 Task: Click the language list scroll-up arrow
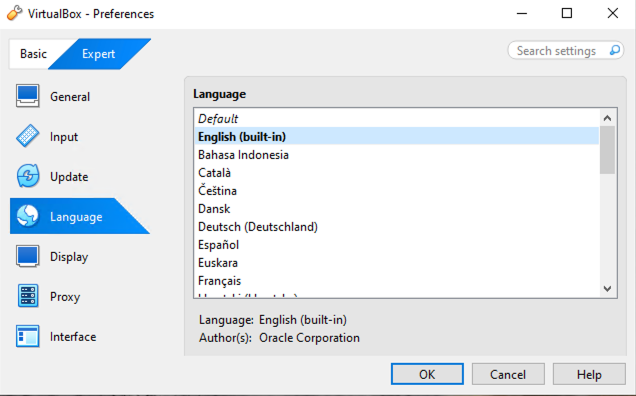(607, 118)
